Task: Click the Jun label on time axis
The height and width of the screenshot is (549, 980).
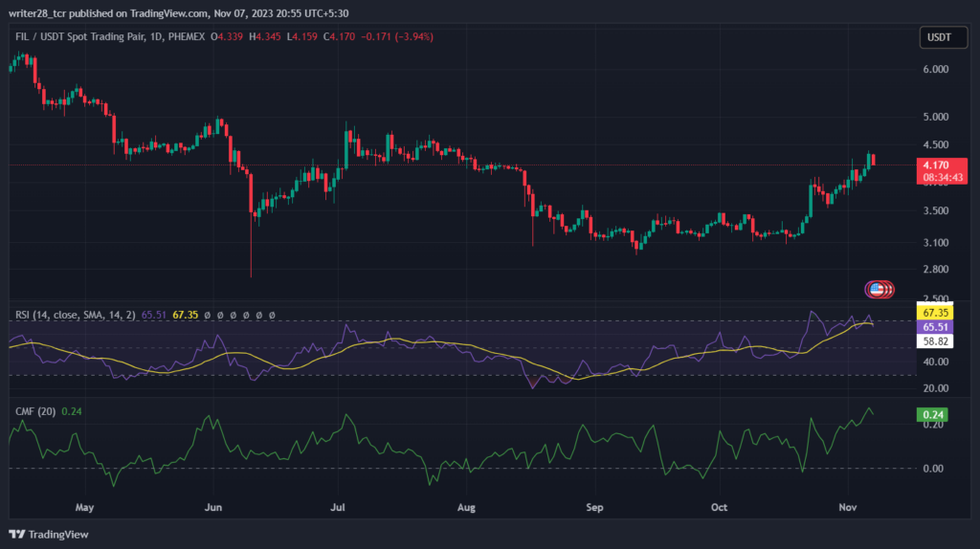Action: point(213,507)
